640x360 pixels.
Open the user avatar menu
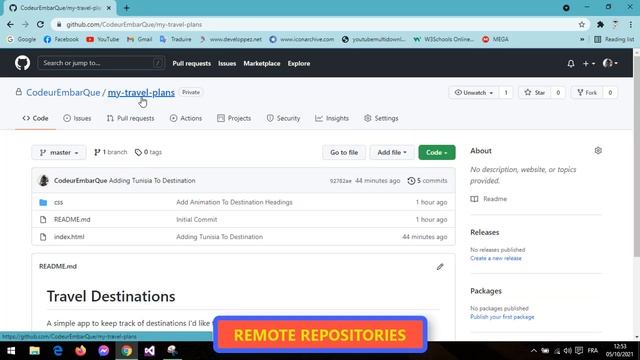click(610, 63)
